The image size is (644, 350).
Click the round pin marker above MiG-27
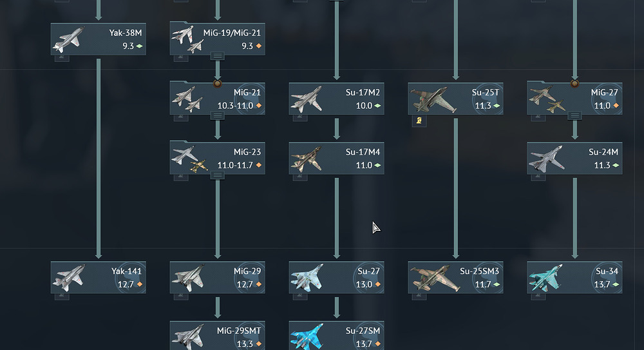pos(574,84)
